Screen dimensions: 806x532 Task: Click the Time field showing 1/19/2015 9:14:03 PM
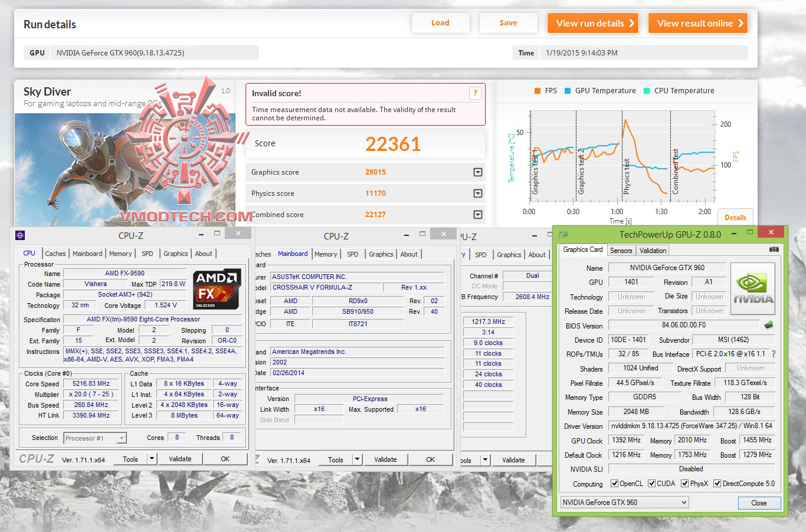(644, 53)
